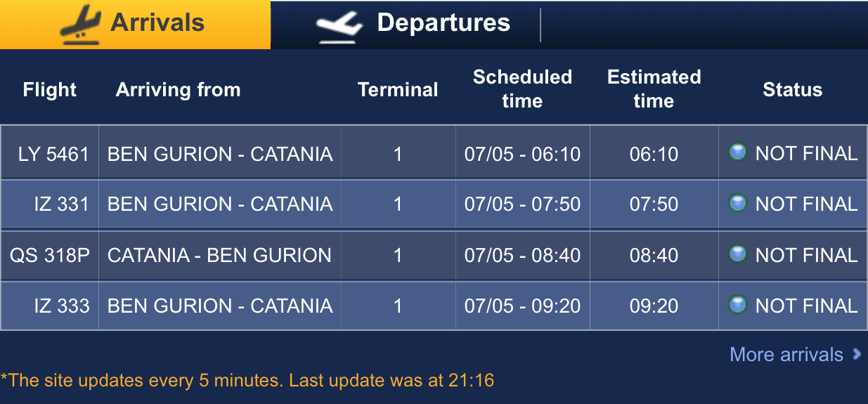The width and height of the screenshot is (868, 404).
Task: Click status indicator for flight IZ 333
Action: pos(737,306)
